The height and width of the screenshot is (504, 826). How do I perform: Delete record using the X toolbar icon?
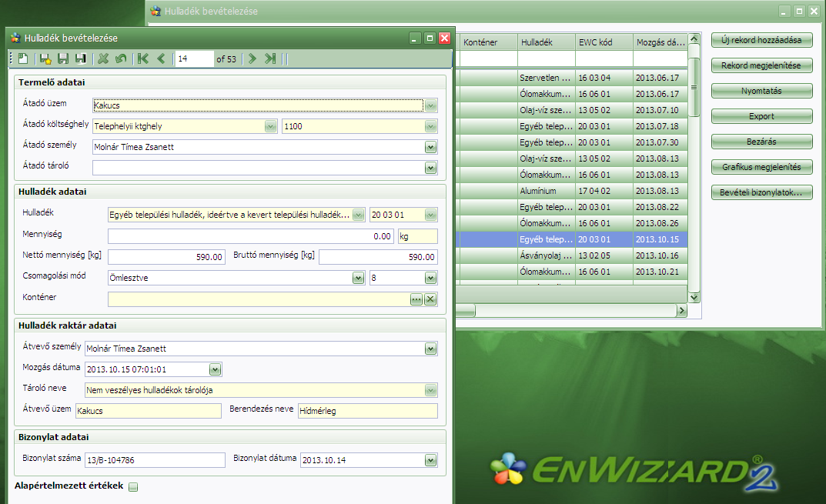[103, 58]
